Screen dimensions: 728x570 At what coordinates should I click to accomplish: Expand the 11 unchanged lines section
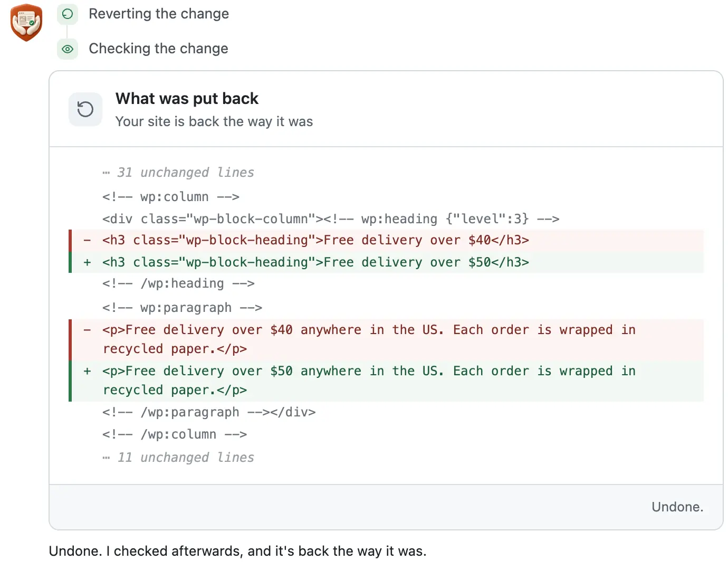178,458
